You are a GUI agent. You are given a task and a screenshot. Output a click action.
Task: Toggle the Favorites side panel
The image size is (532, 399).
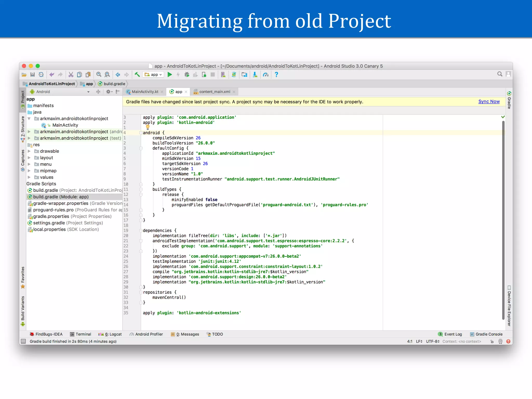pos(23,277)
